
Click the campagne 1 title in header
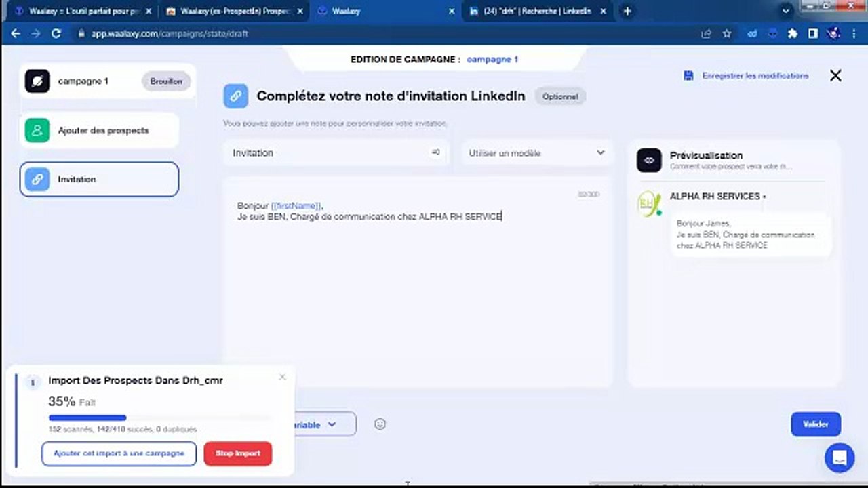click(492, 60)
